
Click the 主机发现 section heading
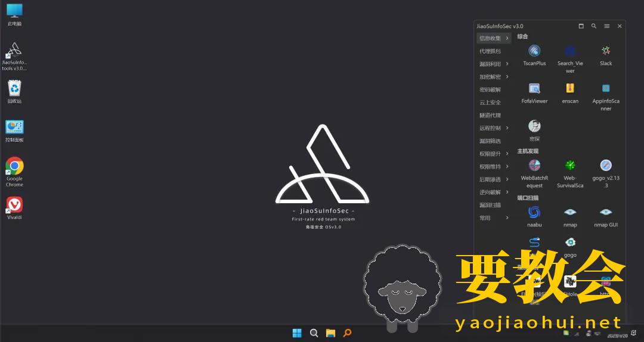pos(528,151)
